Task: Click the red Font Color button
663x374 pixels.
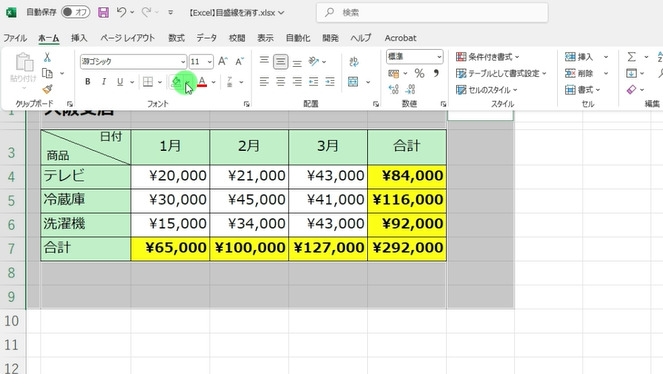Action: point(202,82)
